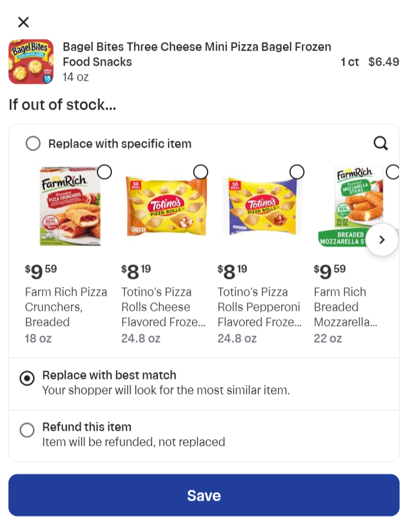408x532 pixels.
Task: Open the 'Farm Rich Pizza Crunchers, Breaded' title
Action: 66,307
